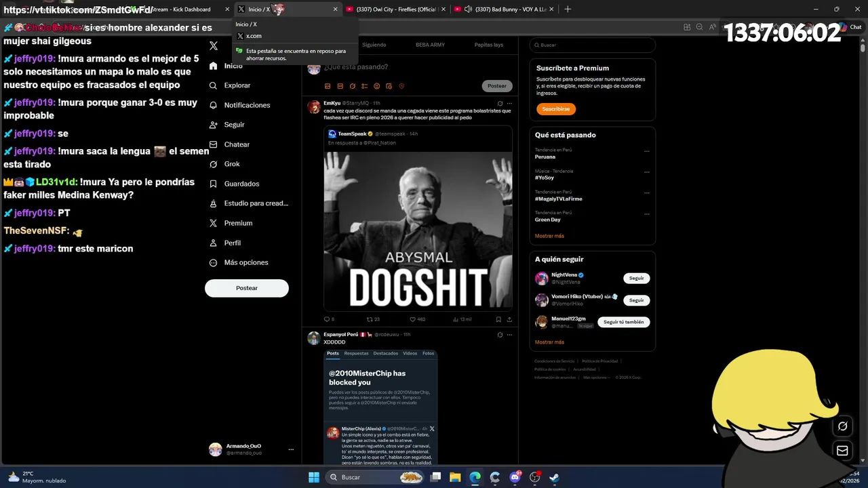Open the Green Day trend
Viewport: 868px width, 488px height.
coord(547,220)
